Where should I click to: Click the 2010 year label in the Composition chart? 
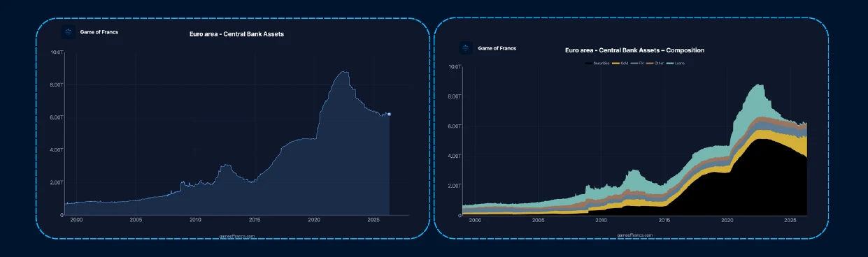point(601,220)
